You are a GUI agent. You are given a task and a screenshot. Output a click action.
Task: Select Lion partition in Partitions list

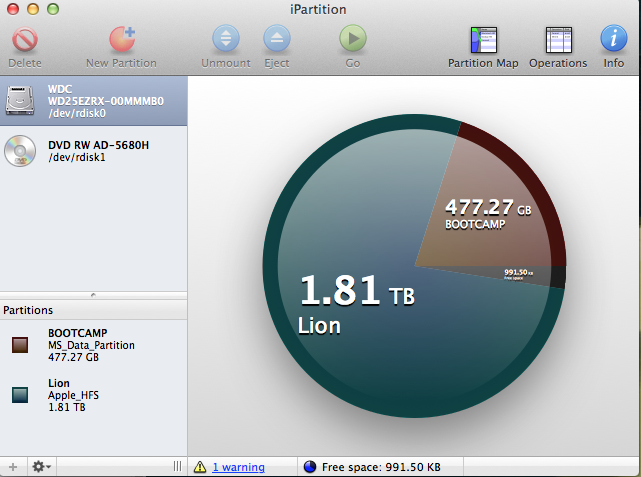click(x=94, y=395)
